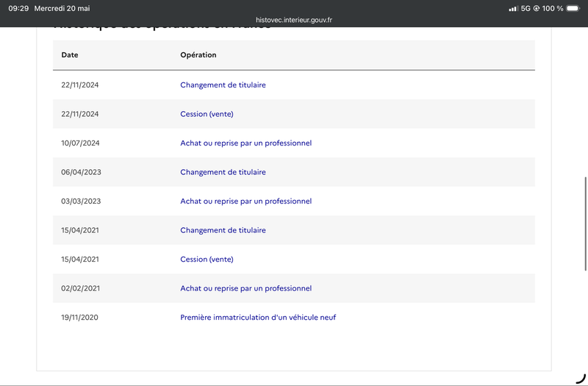Open Changement de titulaire dated 15/04/2021
Screen dimensions: 588x386
tap(223, 230)
